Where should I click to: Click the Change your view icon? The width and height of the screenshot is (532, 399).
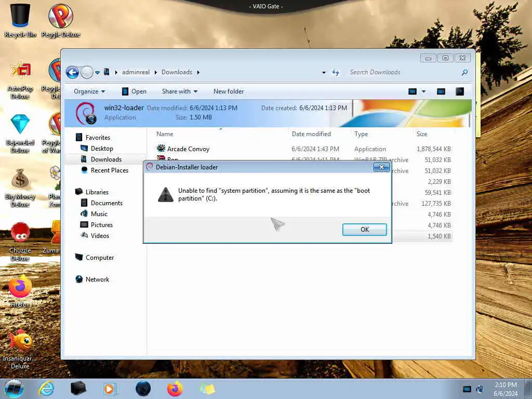point(412,91)
